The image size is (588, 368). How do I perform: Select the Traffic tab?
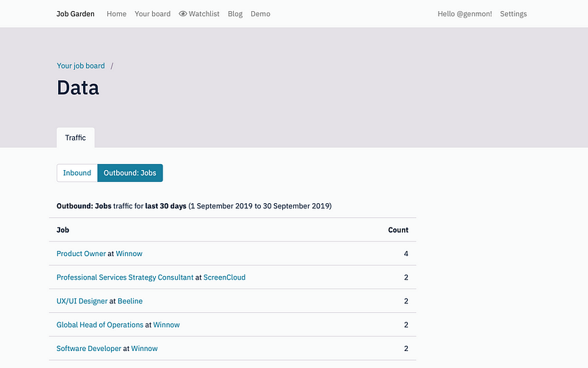click(x=76, y=138)
